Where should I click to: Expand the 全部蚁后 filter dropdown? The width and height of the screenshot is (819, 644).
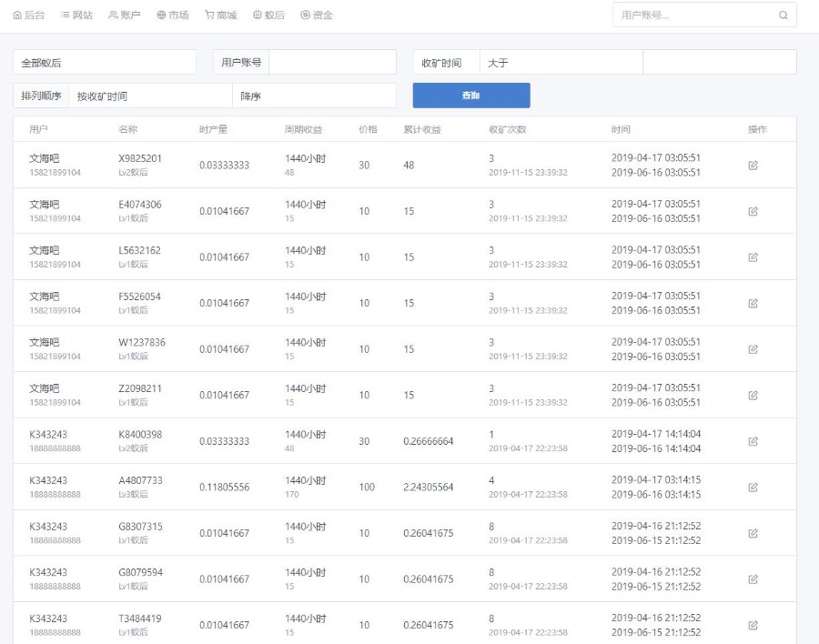[x=105, y=63]
